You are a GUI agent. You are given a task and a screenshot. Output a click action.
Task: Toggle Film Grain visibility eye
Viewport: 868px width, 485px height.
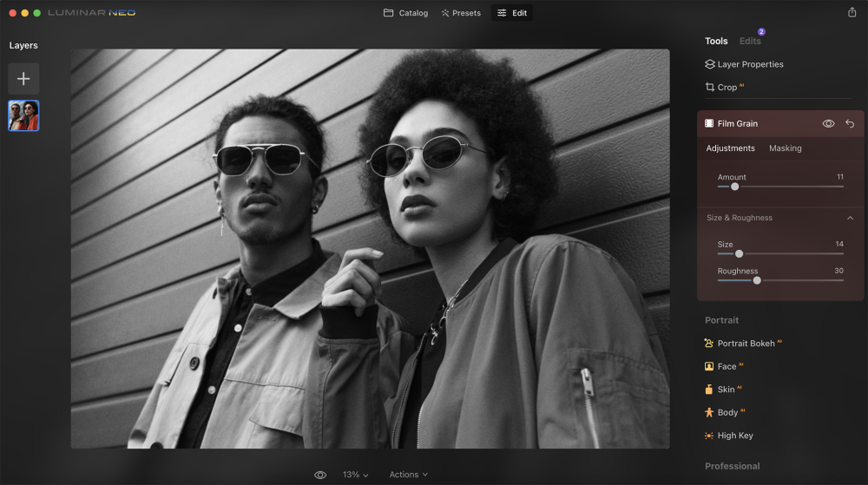828,123
